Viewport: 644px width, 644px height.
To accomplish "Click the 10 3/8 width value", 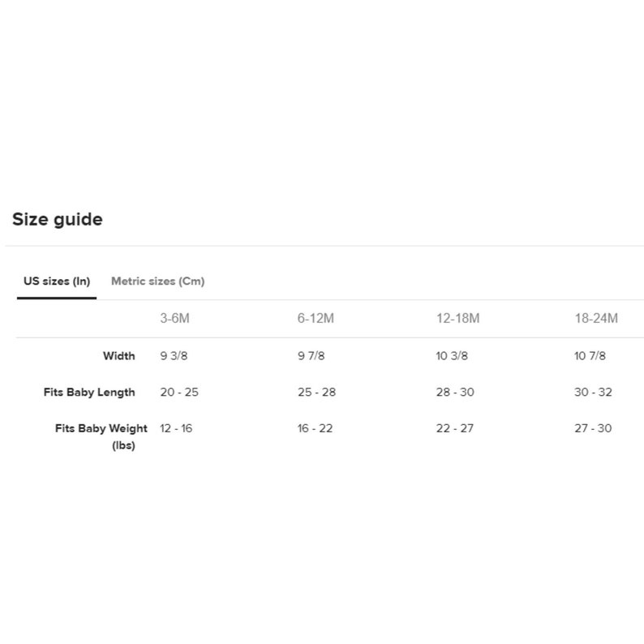I will 452,356.
